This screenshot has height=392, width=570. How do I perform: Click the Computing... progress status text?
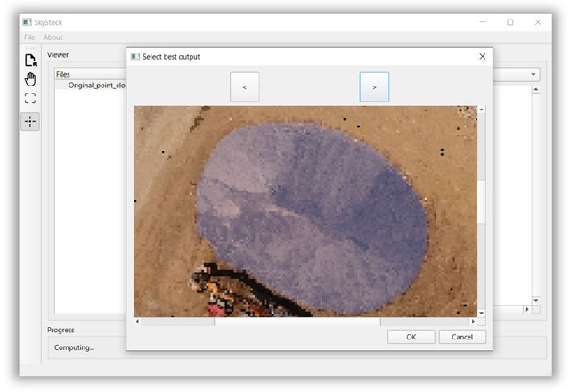click(x=74, y=347)
